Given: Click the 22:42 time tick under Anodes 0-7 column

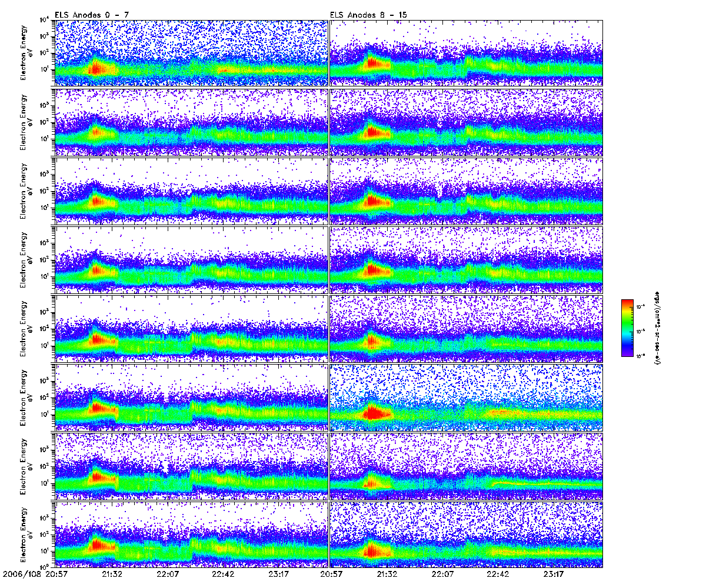Looking at the screenshot, I should pos(224,573).
